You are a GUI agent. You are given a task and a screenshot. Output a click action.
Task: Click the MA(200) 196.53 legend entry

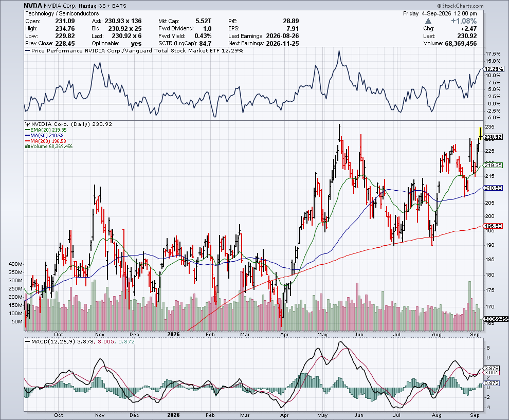(x=46, y=141)
